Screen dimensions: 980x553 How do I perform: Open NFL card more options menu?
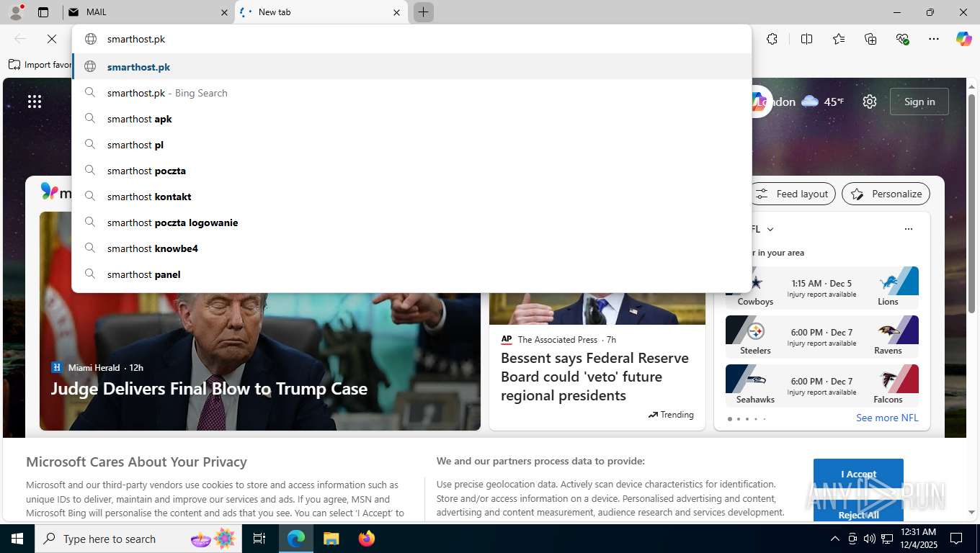pos(908,229)
